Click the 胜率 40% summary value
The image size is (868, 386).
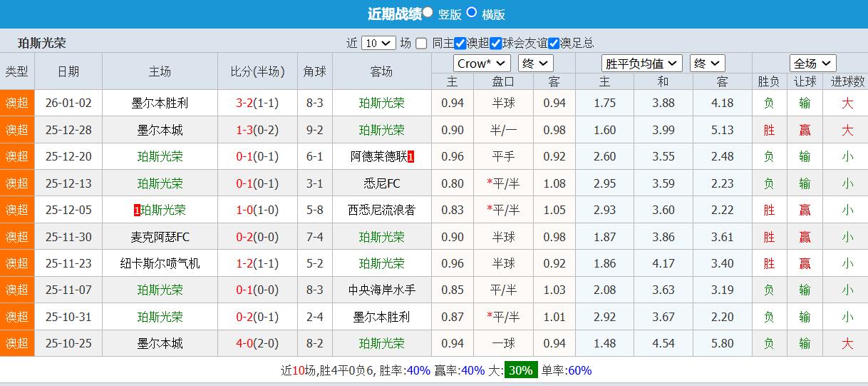(418, 370)
